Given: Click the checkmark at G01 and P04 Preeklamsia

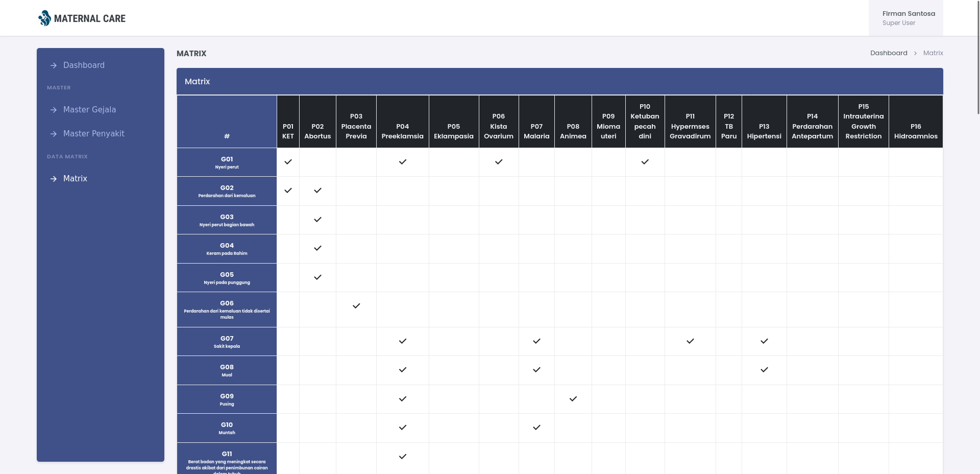Looking at the screenshot, I should click(x=403, y=162).
